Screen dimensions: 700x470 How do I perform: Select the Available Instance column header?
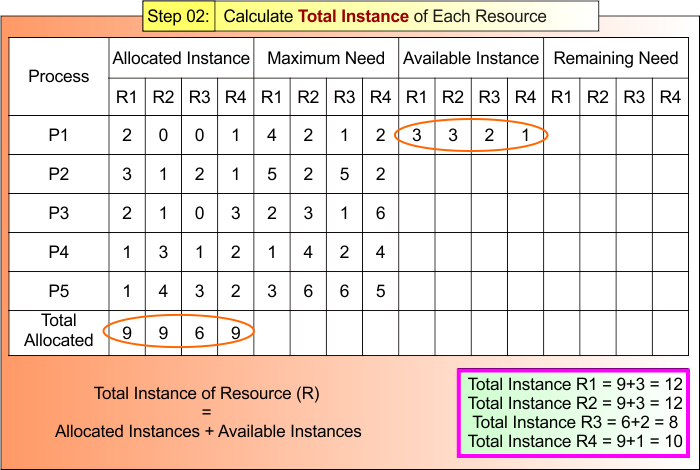pyautogui.click(x=470, y=59)
